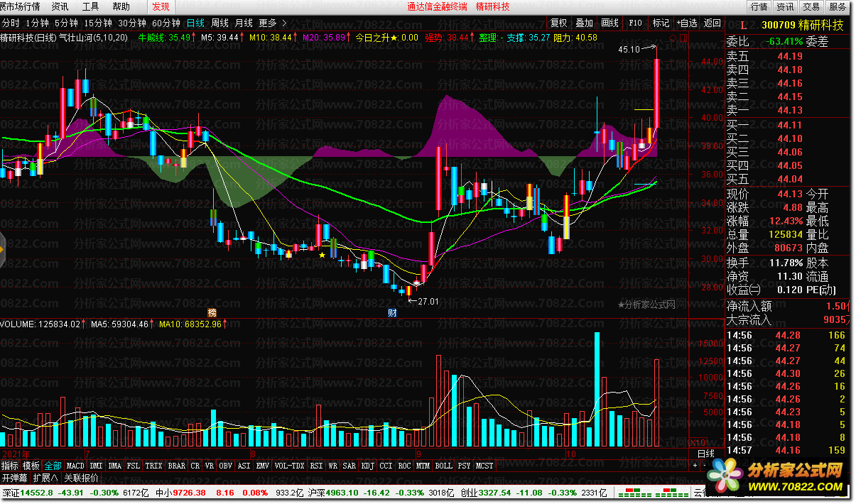Viewport: 856px width, 504px height.
Task: Click the 财 marker icon below the 27.01 low
Action: 391,312
